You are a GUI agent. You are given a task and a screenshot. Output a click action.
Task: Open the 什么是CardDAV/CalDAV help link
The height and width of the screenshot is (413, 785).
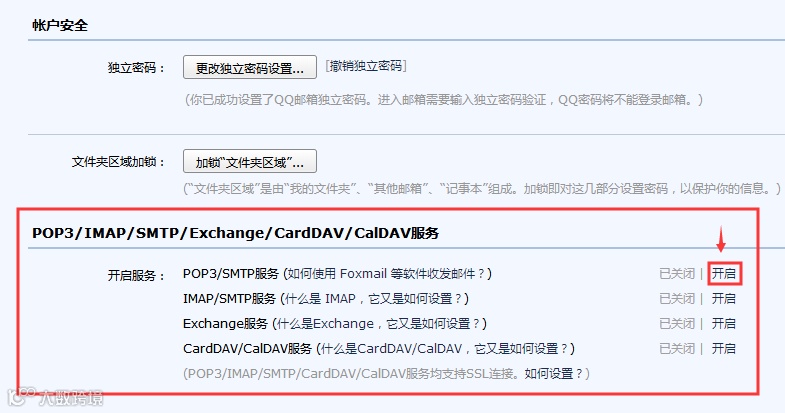[391, 349]
